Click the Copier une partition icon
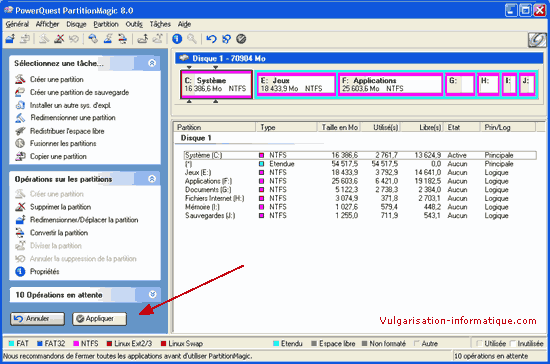550x364 pixels. [x=20, y=156]
